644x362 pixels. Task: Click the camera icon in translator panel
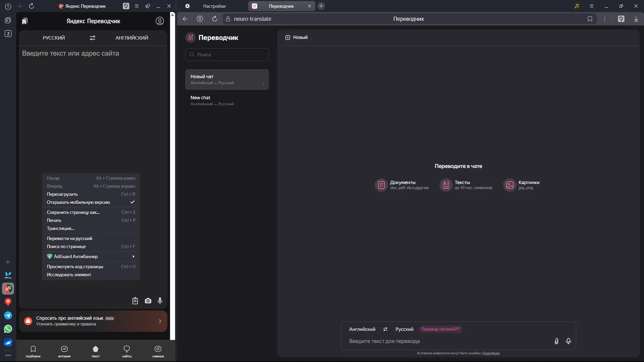pyautogui.click(x=148, y=301)
